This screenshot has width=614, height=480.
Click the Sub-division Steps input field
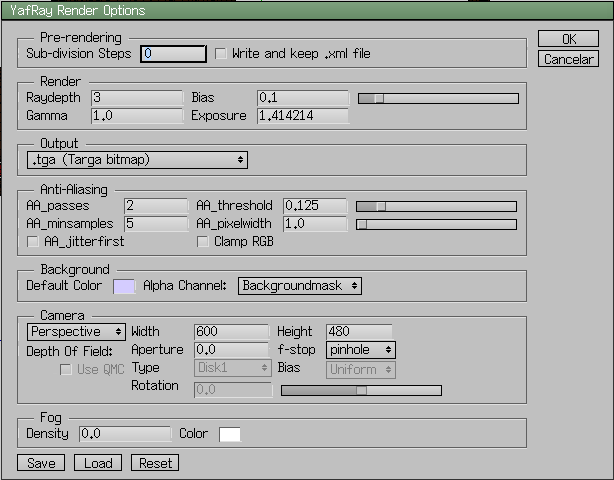coord(173,54)
